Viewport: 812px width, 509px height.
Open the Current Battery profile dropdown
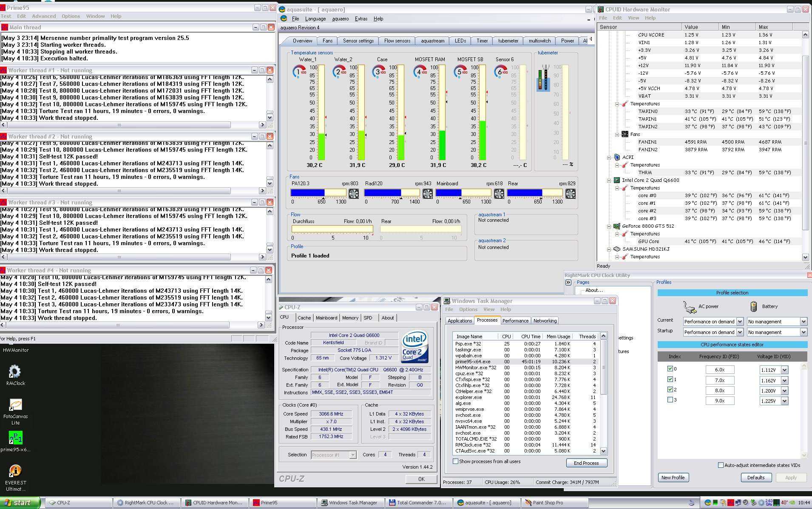coord(803,322)
